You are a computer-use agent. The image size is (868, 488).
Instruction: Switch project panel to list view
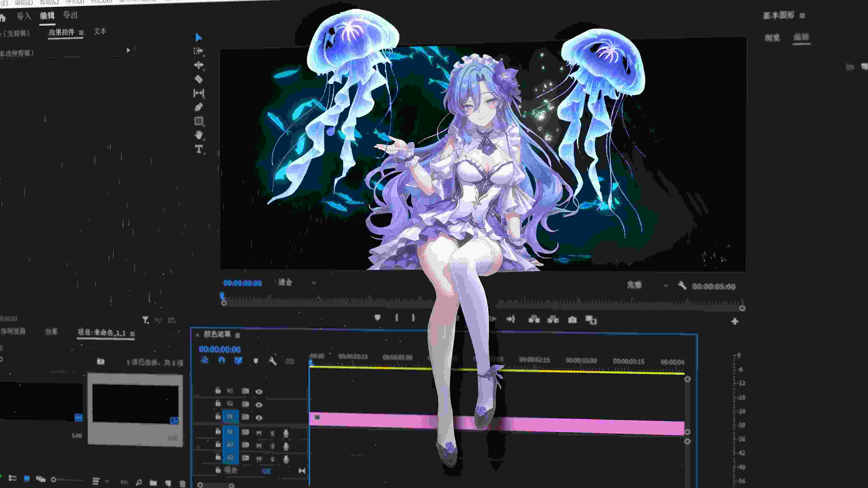point(13,478)
